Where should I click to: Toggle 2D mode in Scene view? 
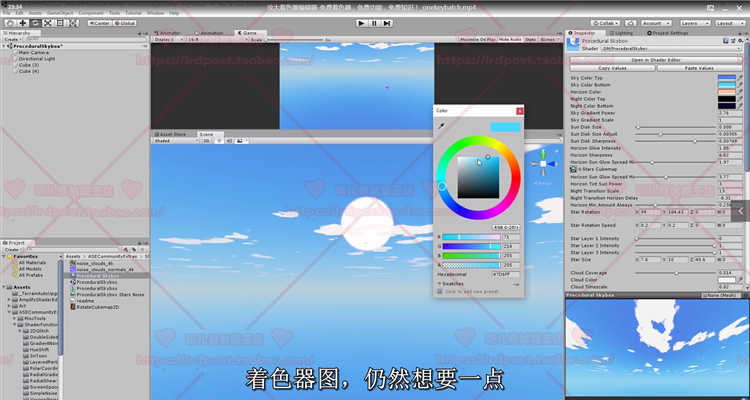click(x=207, y=141)
